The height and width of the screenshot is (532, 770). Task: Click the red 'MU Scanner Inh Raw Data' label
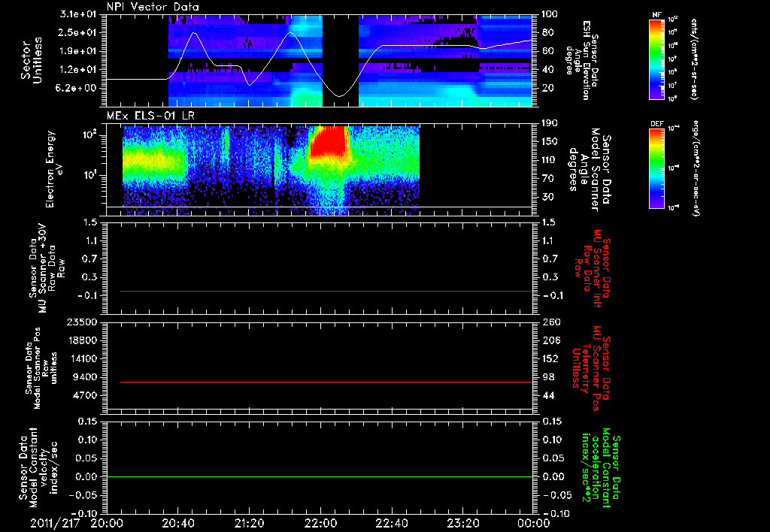[x=593, y=268]
